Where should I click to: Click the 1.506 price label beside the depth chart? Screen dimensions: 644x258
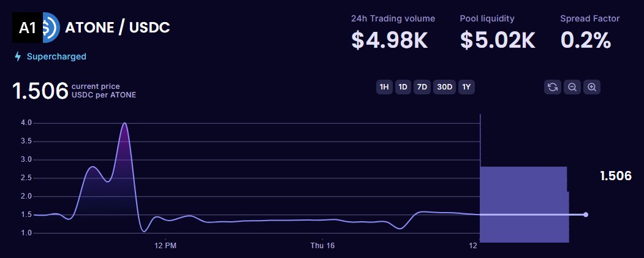point(616,176)
